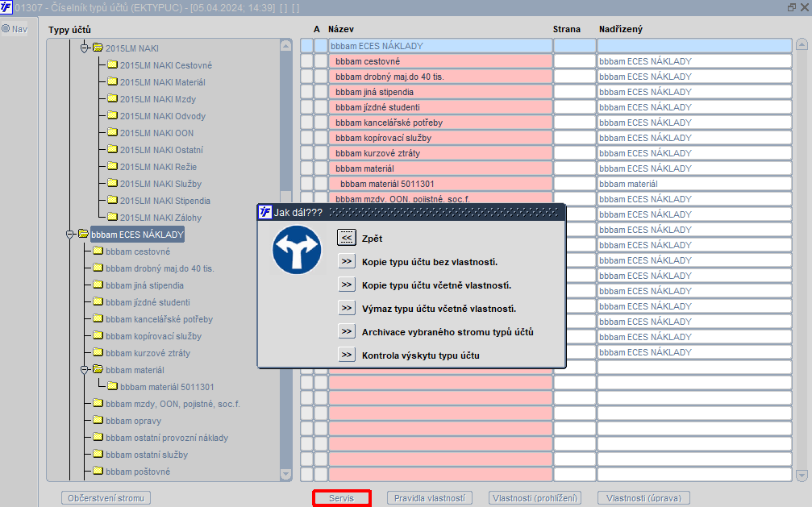The height and width of the screenshot is (507, 812).
Task: Click the Občerstvení stromu button
Action: 106,498
